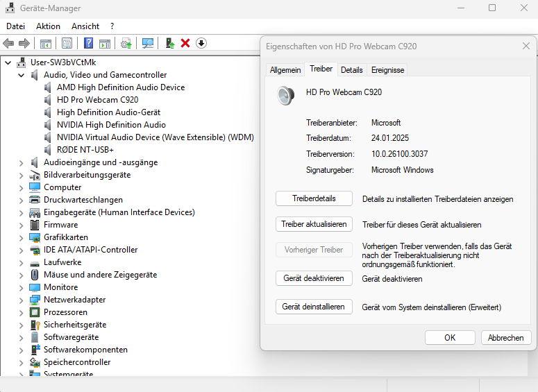Open the Properties toolbar icon
The width and height of the screenshot is (538, 392).
(67, 44)
